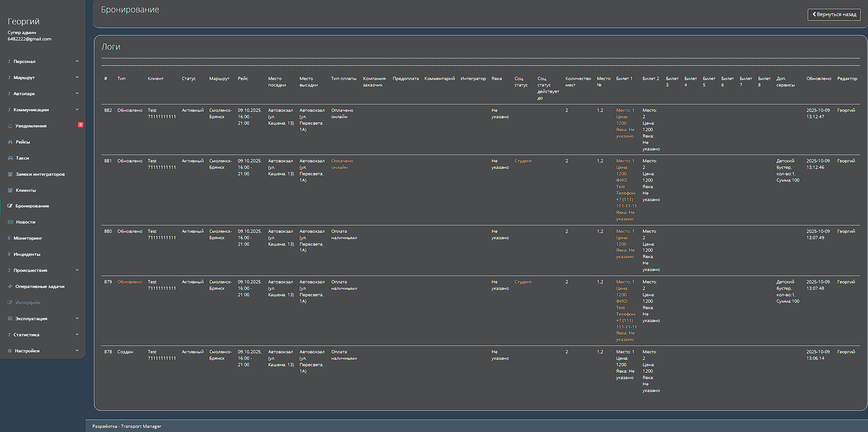Click the newspaper icon beside Новости

10,222
